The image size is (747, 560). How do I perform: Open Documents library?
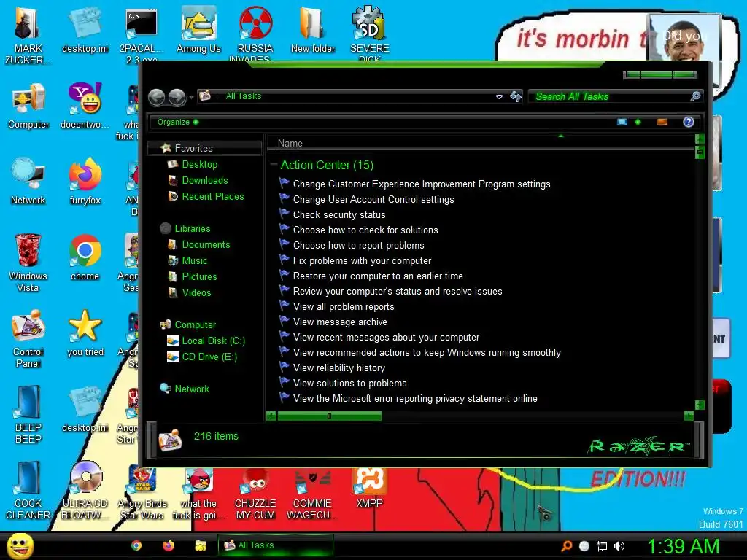point(205,244)
